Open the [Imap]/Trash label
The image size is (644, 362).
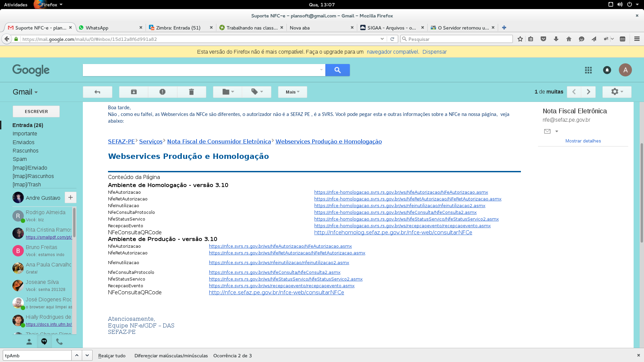[x=27, y=184]
